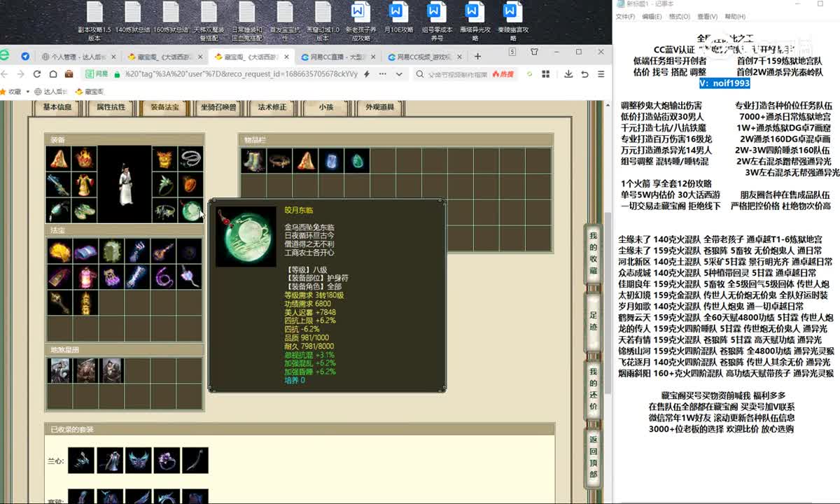Inspect the silver necklace in equipment panel
The width and height of the screenshot is (840, 504).
click(190, 160)
